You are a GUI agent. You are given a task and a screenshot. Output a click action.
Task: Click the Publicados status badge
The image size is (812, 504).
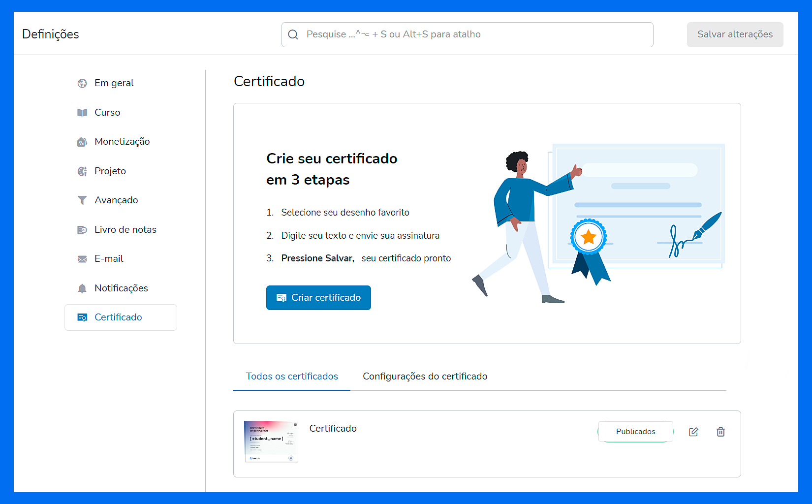click(x=635, y=432)
